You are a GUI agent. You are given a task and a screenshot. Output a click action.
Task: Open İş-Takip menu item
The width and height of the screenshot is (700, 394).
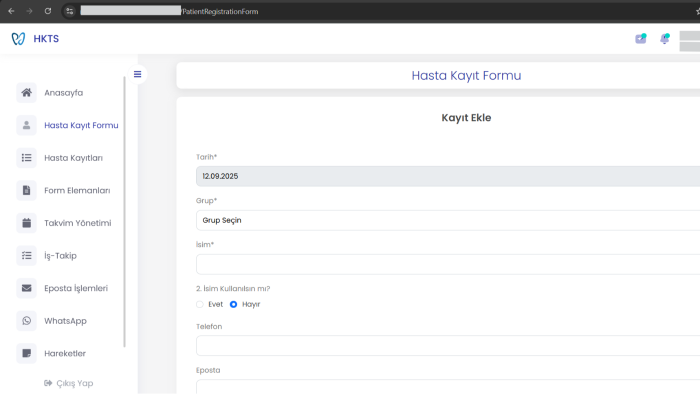(x=60, y=256)
